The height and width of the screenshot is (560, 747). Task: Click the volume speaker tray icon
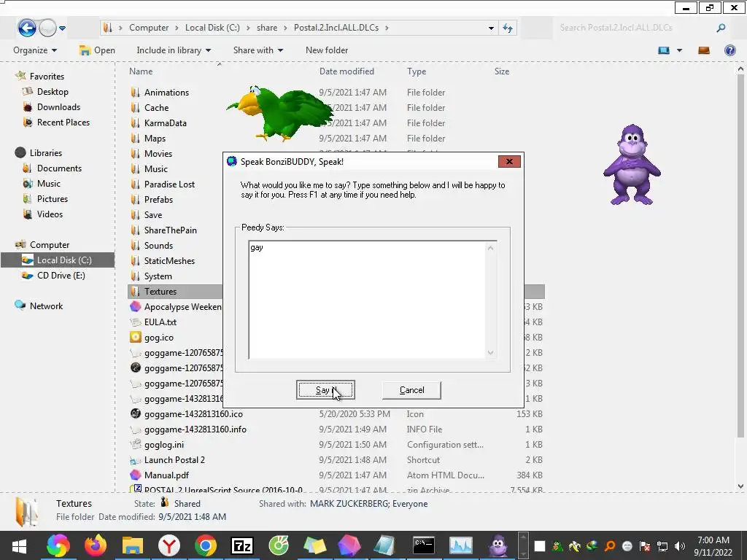pyautogui.click(x=680, y=546)
